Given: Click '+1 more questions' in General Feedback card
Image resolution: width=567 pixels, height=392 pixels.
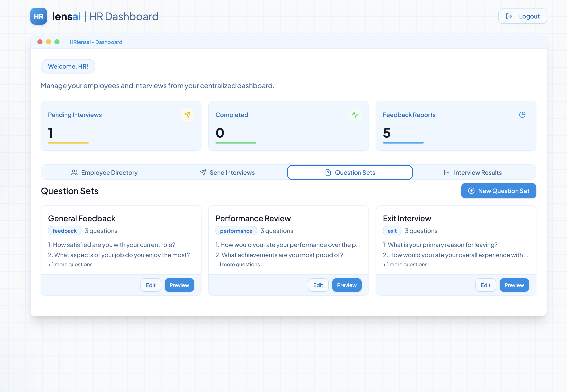Looking at the screenshot, I should 70,265.
